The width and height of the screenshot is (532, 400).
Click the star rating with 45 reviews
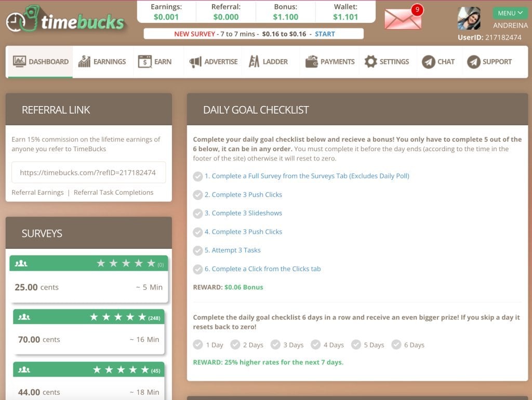(x=121, y=369)
